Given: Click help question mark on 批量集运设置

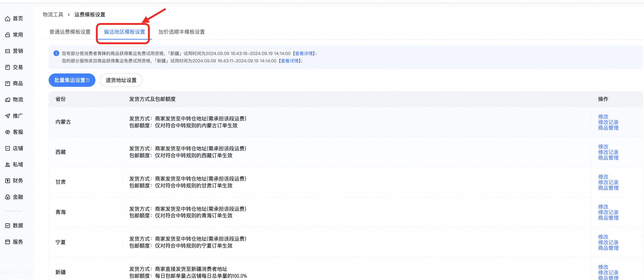Looking at the screenshot, I should tap(88, 80).
